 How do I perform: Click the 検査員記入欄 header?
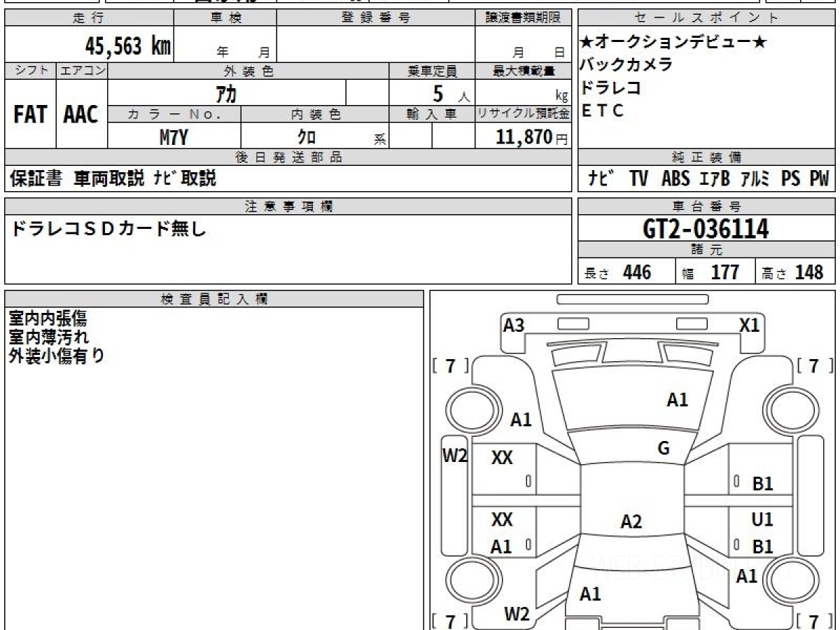[x=214, y=299]
